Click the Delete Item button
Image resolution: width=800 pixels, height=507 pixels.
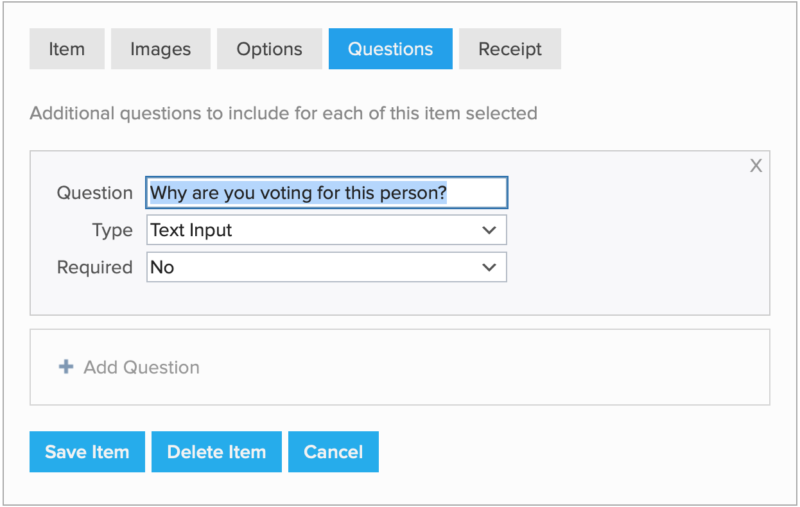216,452
